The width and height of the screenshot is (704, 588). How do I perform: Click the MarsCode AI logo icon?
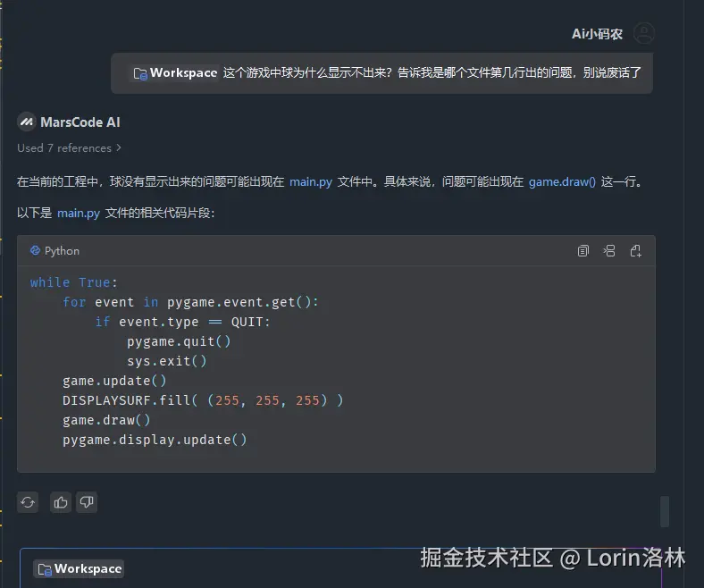click(x=27, y=122)
